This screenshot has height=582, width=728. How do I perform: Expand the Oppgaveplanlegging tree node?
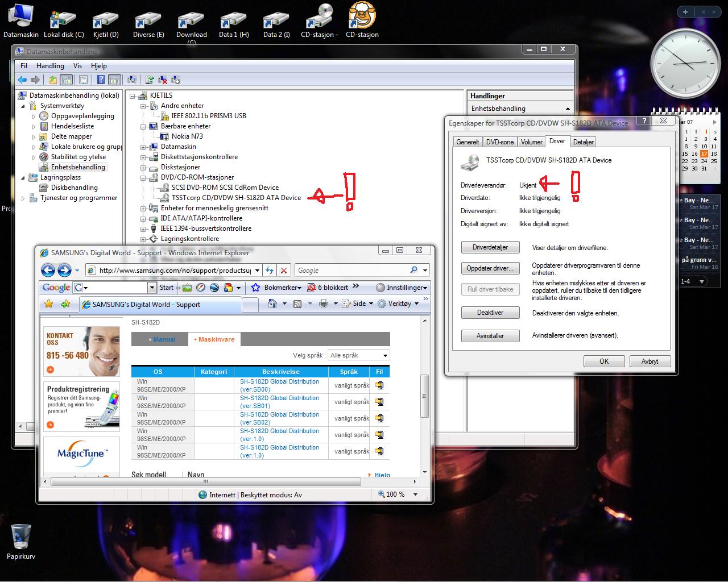point(34,116)
